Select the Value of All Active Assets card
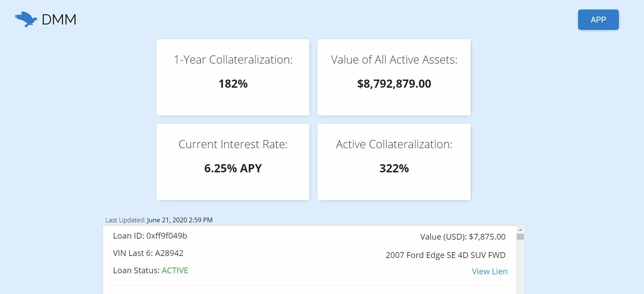Viewport: 644px width, 294px height. (394, 77)
